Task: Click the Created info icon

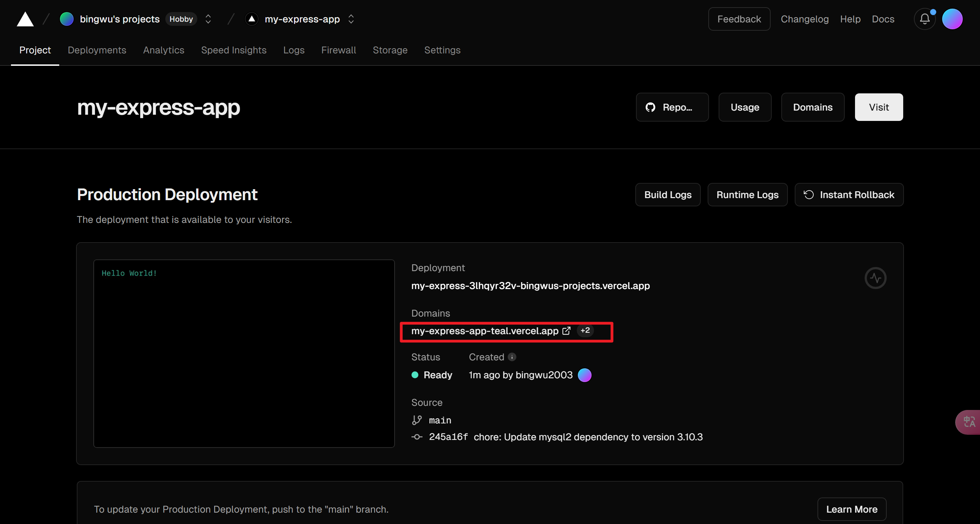Action: [512, 357]
